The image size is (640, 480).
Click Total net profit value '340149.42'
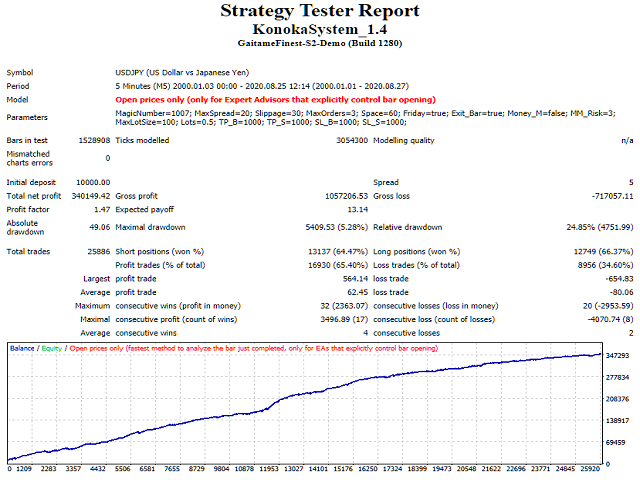(x=91, y=196)
